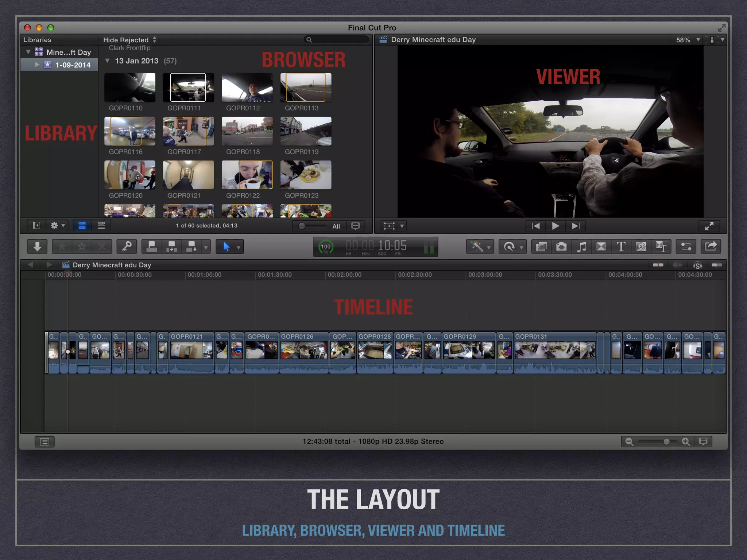Open the Hide Rejected filter popup
Viewport: 747px width, 560px height.
point(129,40)
